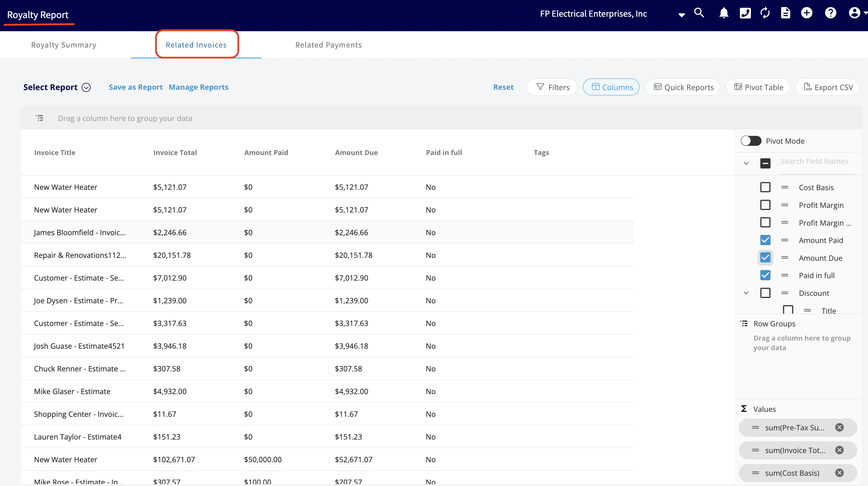The width and height of the screenshot is (868, 486).
Task: Grab the Amount Paid drag handle
Action: click(785, 240)
